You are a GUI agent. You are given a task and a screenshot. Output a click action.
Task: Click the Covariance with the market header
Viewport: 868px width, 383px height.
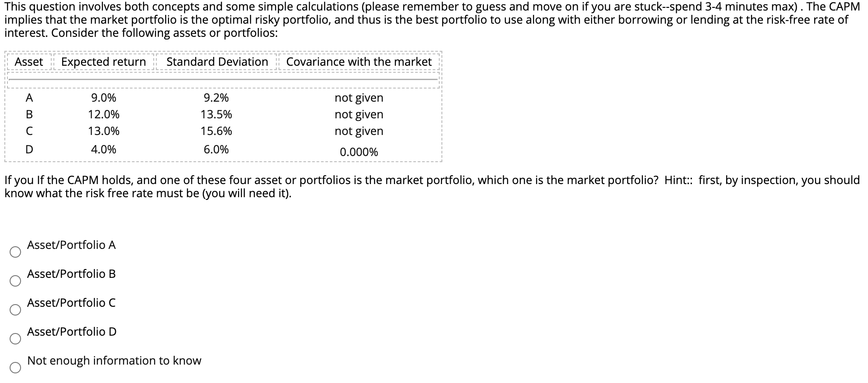coord(359,62)
